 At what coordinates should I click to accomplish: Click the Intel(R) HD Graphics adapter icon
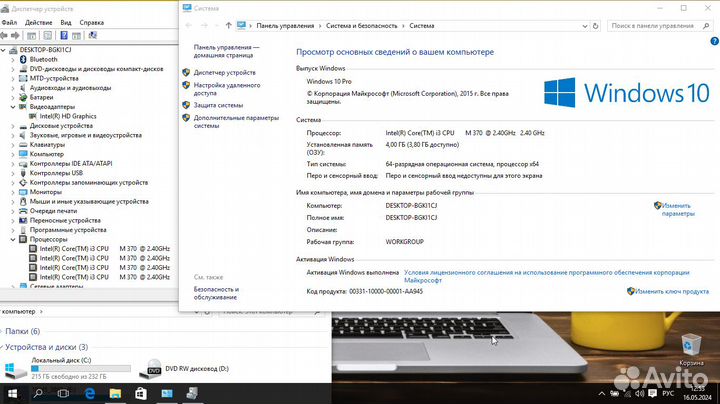coord(33,116)
